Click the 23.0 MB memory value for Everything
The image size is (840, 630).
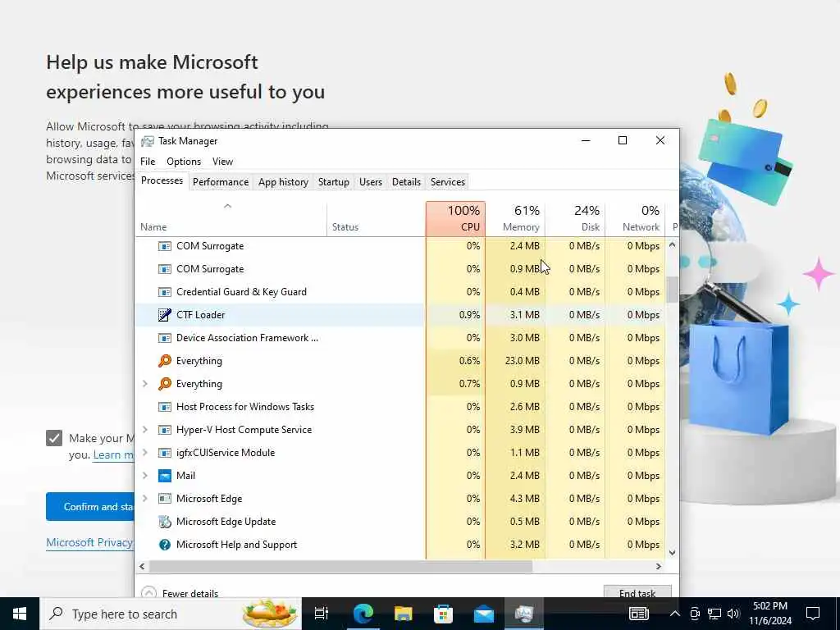522,361
